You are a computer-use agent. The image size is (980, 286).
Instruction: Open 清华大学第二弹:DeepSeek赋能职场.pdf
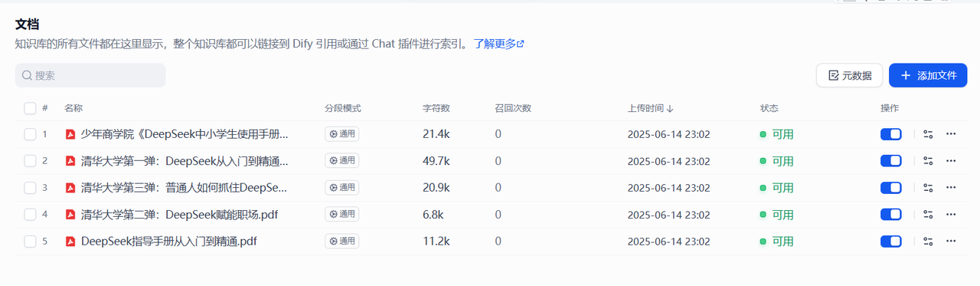(179, 215)
